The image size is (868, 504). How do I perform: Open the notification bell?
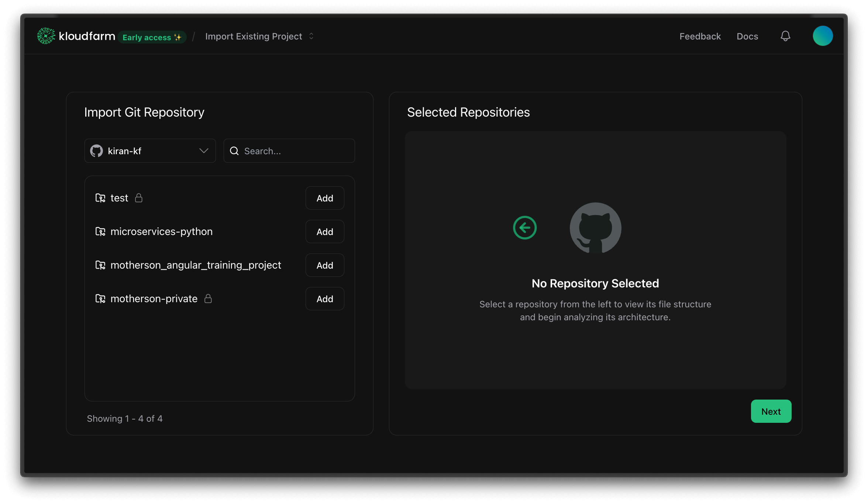click(785, 36)
